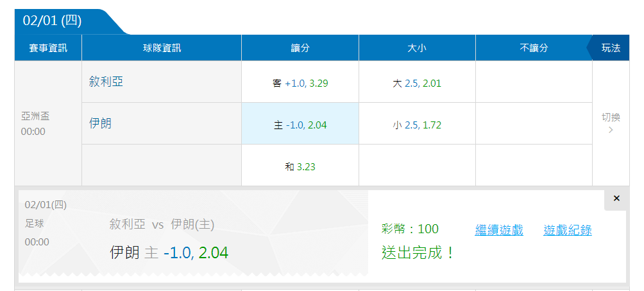This screenshot has height=291, width=644.
Task: Select the 02/01 (四) date tab
Action: [x=52, y=21]
